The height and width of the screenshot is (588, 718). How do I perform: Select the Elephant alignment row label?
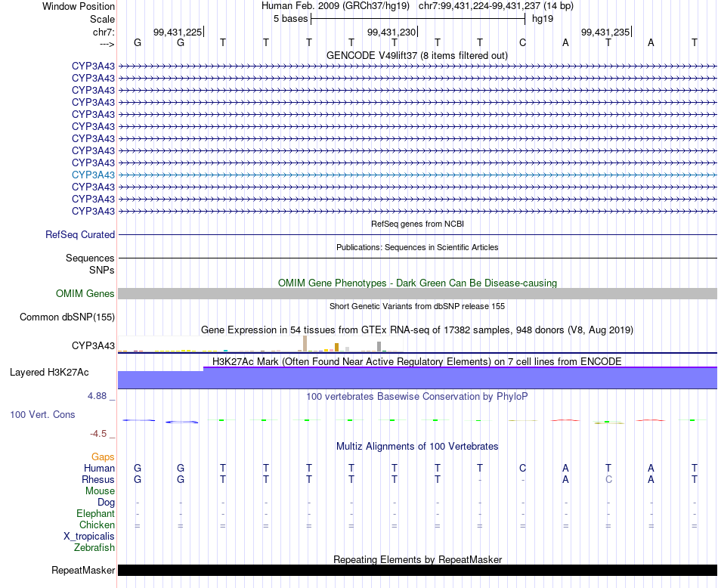click(x=95, y=513)
